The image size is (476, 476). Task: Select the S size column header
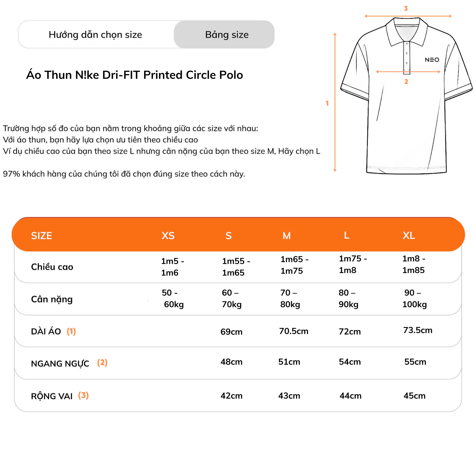(x=228, y=236)
